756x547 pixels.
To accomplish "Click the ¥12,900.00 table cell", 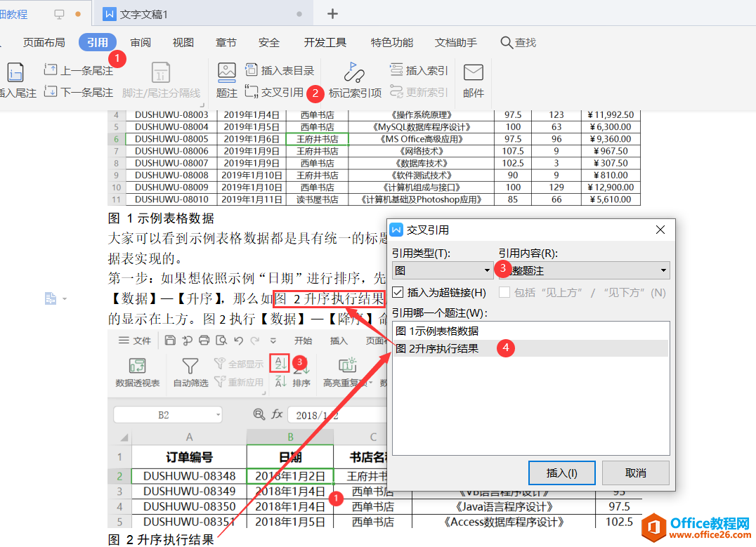I will pyautogui.click(x=612, y=187).
